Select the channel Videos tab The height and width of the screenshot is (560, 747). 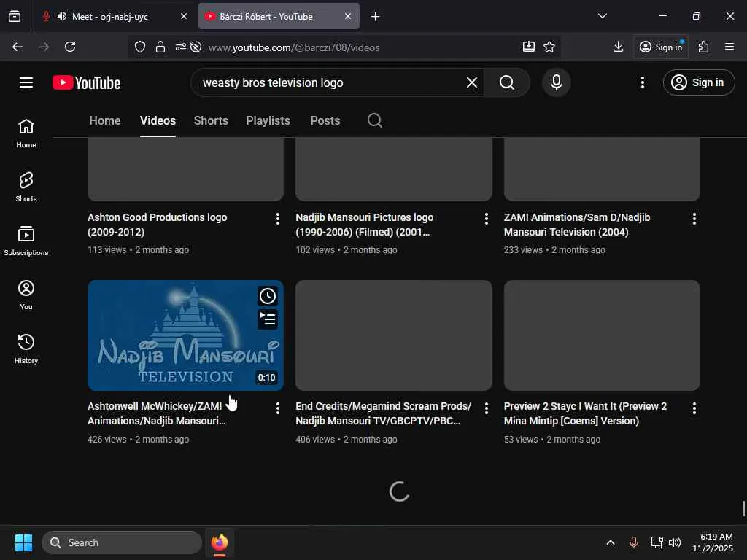point(158,120)
